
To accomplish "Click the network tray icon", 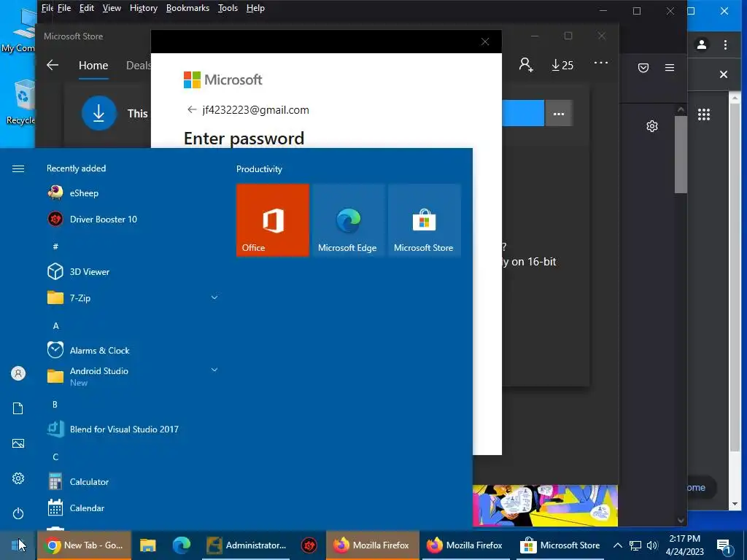I will click(635, 545).
